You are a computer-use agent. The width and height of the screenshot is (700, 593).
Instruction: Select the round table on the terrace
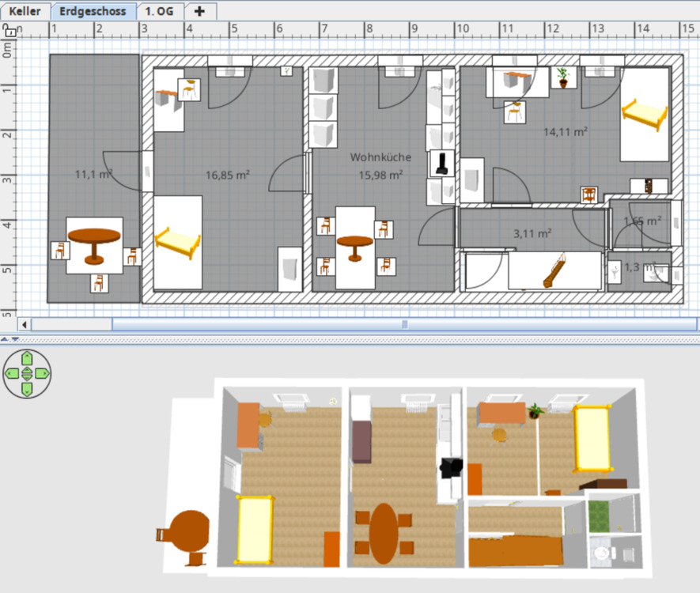point(94,243)
